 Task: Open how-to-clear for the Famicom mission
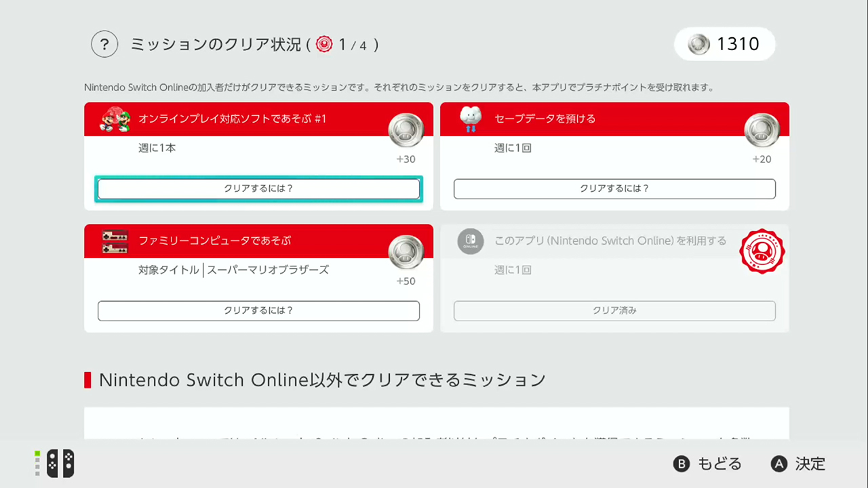click(258, 310)
